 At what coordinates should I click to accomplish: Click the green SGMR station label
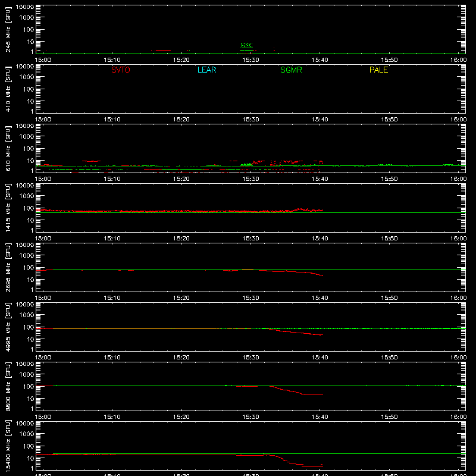click(x=291, y=70)
